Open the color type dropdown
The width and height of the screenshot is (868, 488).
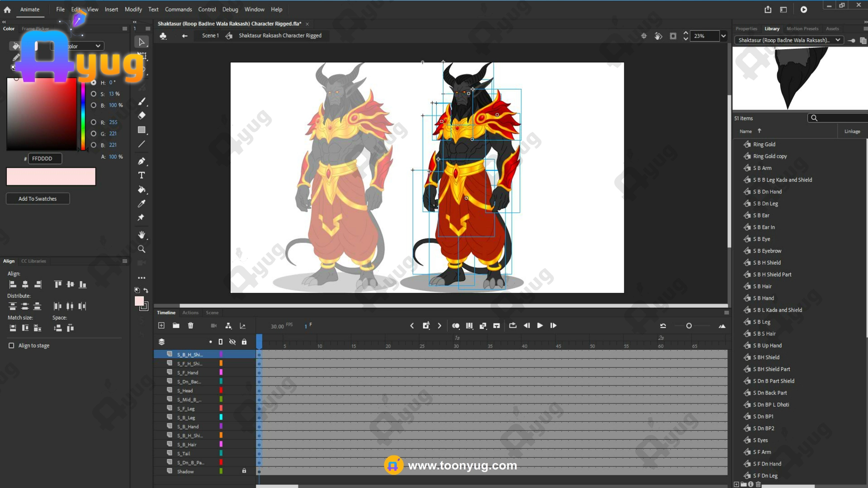coord(98,46)
